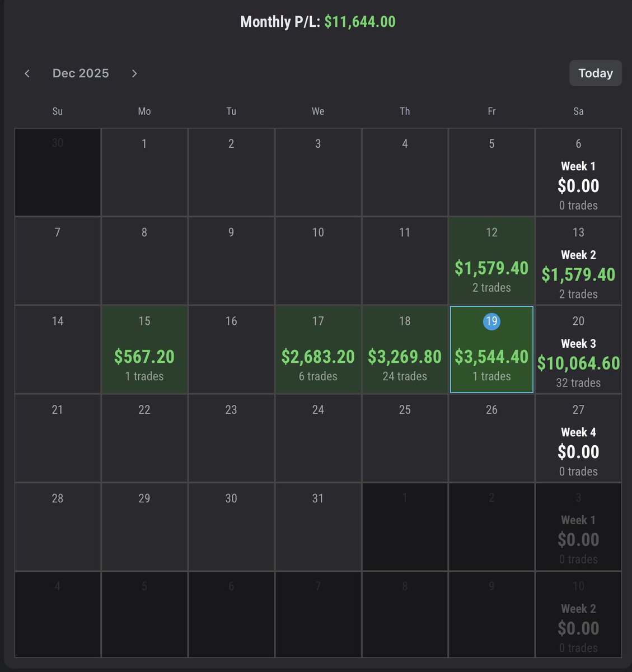Select highlighted Dec 19 with $3,544.40
632x672 pixels.
(491, 349)
